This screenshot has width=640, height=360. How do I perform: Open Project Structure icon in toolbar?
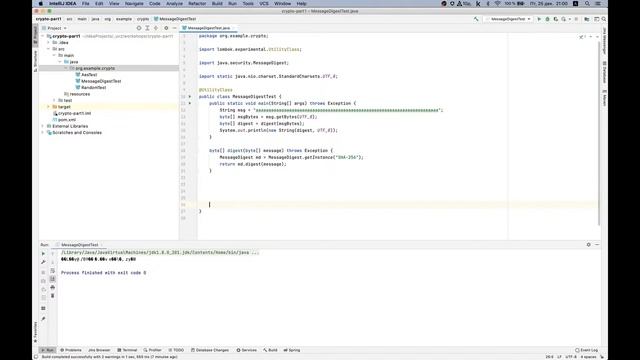click(x=587, y=19)
